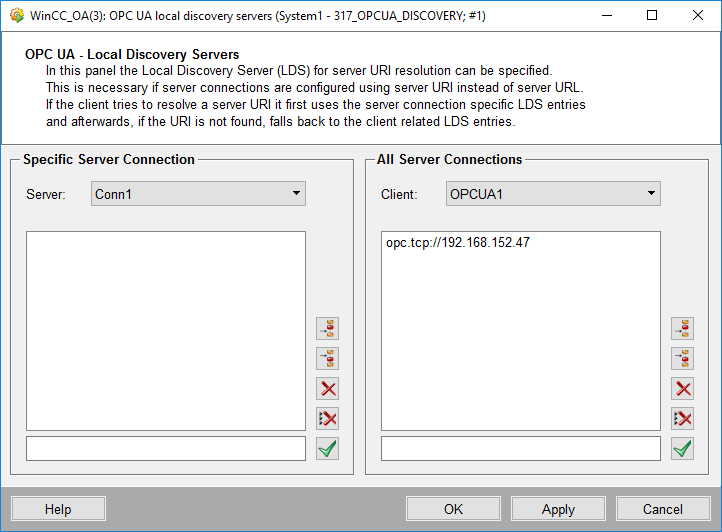The image size is (722, 532).
Task: Click the OK button
Action: (x=453, y=509)
